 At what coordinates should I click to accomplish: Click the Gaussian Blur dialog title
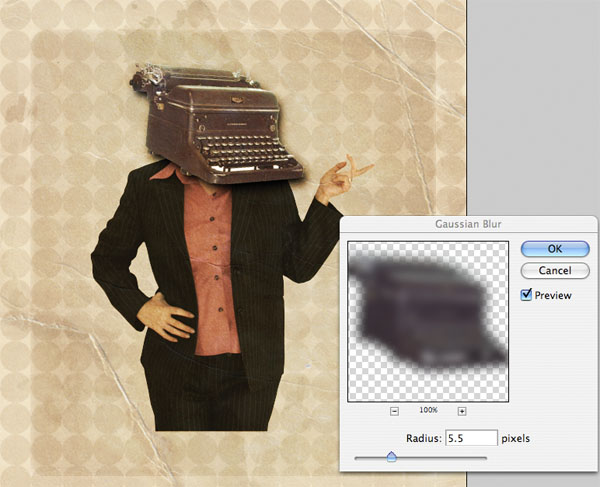(468, 224)
